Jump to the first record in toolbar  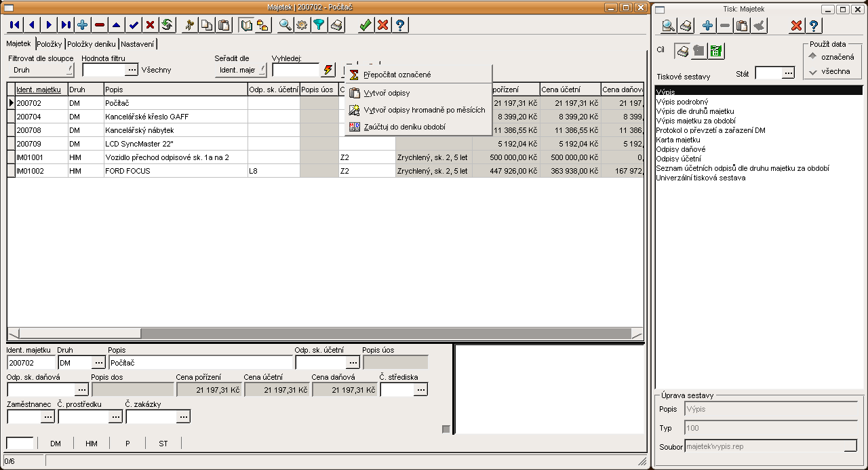click(x=14, y=25)
